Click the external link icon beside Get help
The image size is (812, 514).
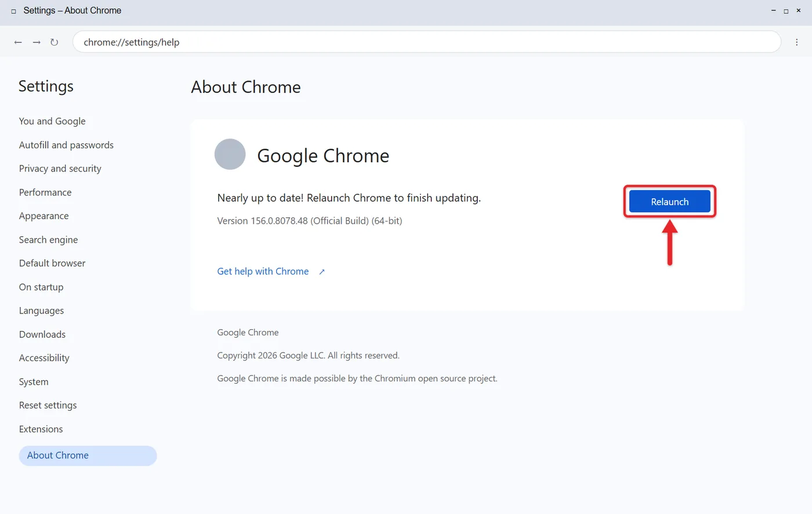tap(322, 272)
